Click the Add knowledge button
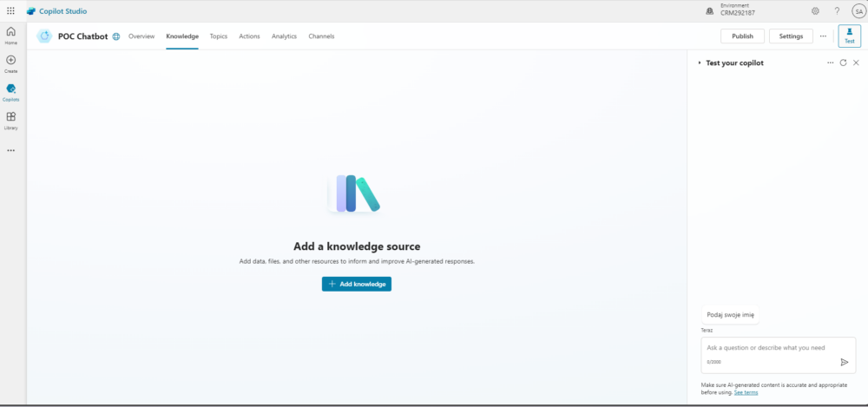The width and height of the screenshot is (868, 407). (356, 284)
